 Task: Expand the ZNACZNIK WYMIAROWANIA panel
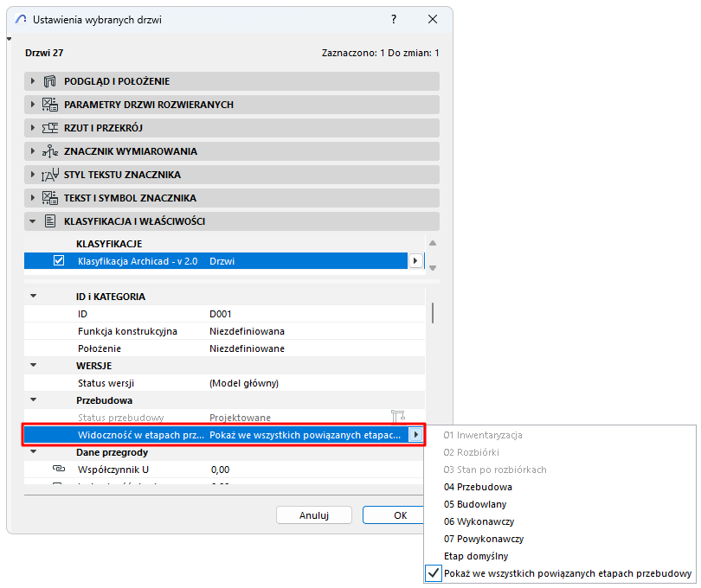(x=33, y=151)
